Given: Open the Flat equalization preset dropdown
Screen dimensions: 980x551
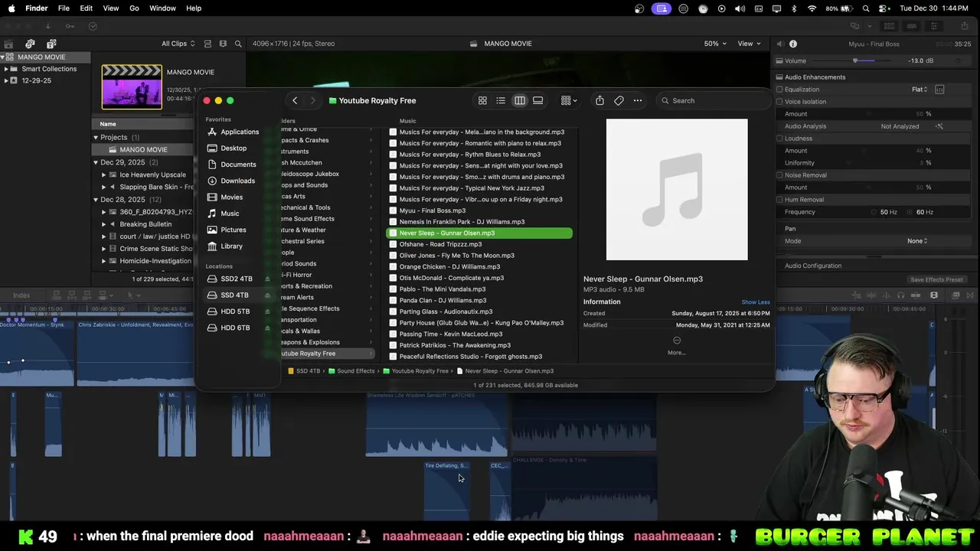Looking at the screenshot, I should (x=920, y=90).
